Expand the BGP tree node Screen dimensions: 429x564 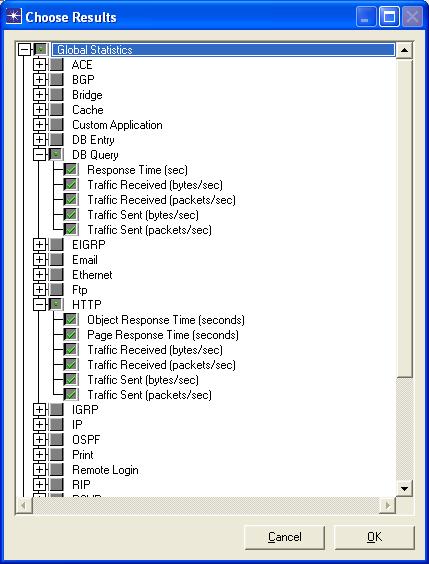click(40, 79)
